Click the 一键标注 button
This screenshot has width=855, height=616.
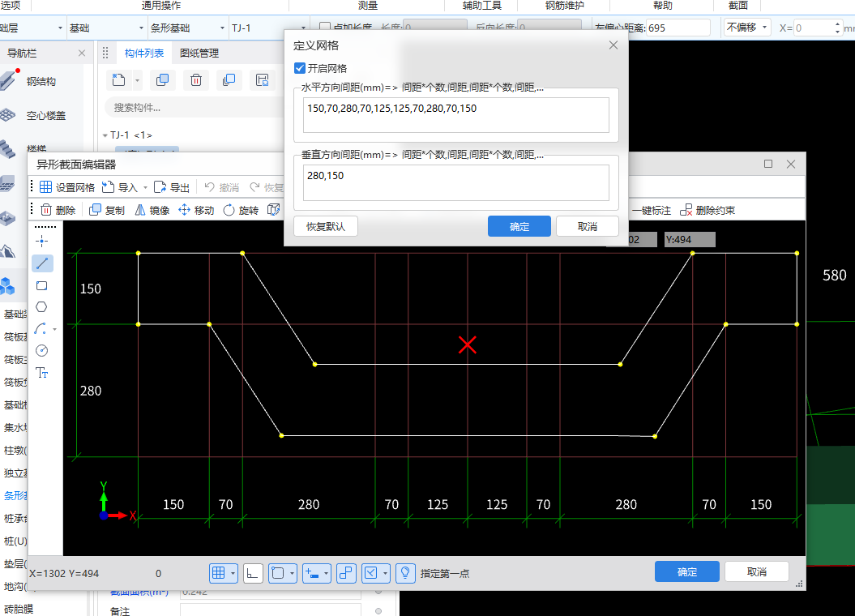click(x=652, y=211)
